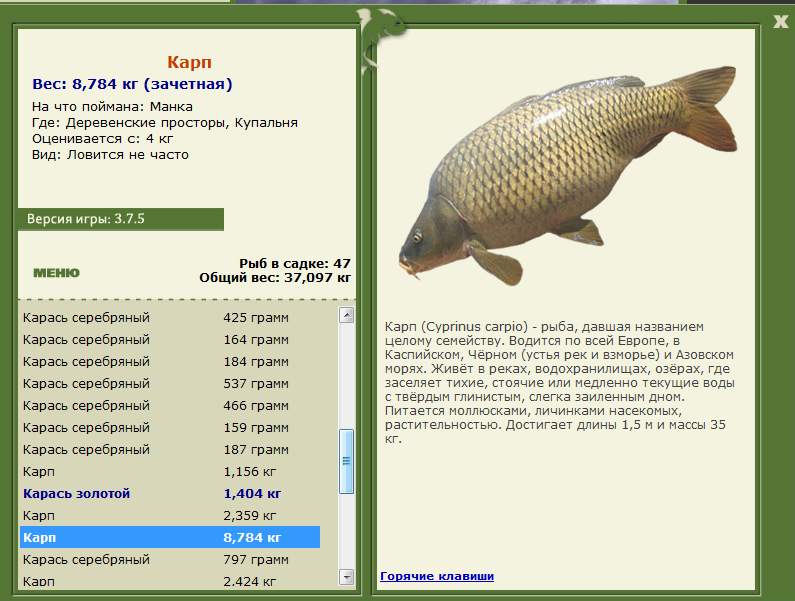Click the Оценивается с: 4 кг line

[x=102, y=139]
